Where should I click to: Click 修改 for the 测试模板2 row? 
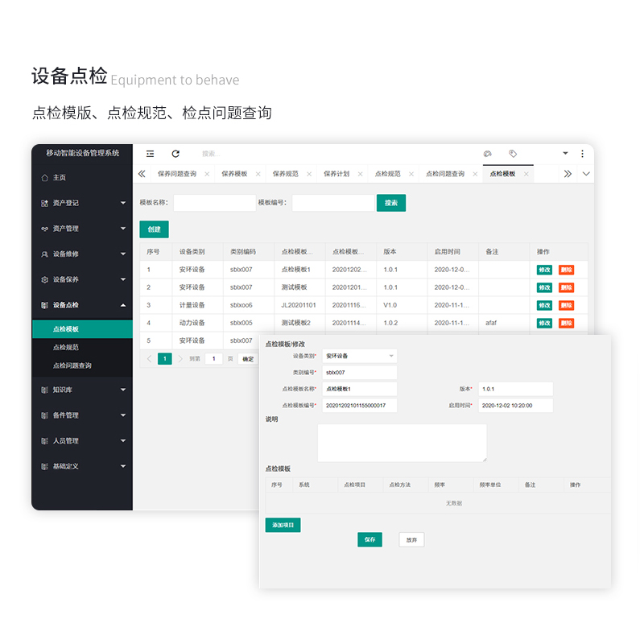(x=544, y=323)
